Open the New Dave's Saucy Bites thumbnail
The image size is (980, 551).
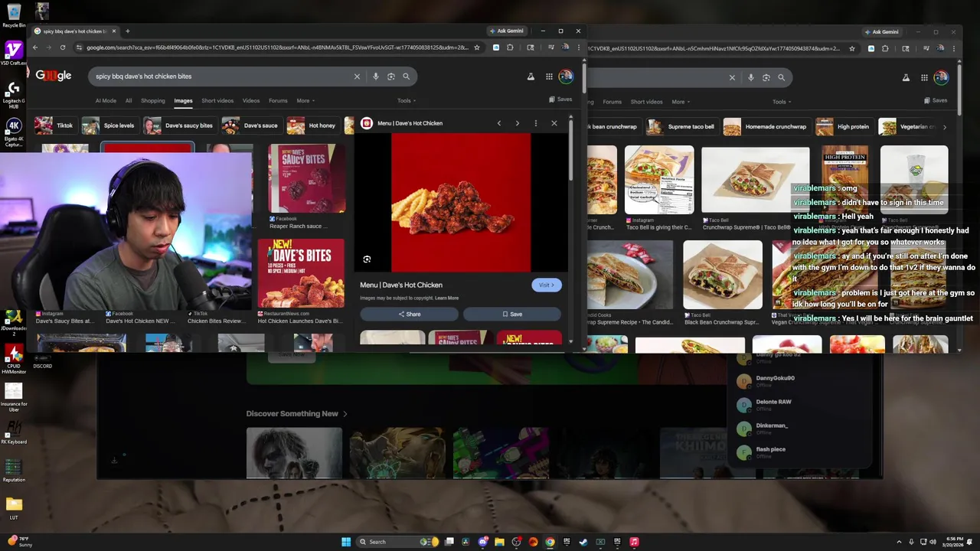click(x=306, y=178)
